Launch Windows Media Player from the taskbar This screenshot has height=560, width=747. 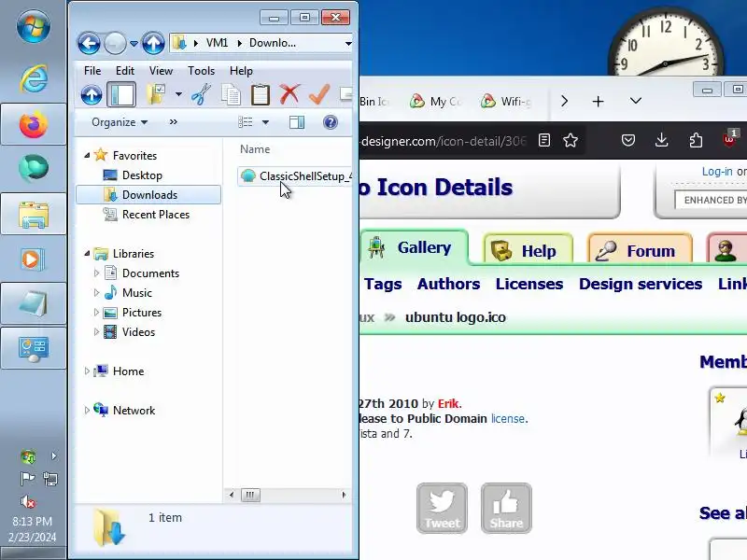pyautogui.click(x=33, y=259)
